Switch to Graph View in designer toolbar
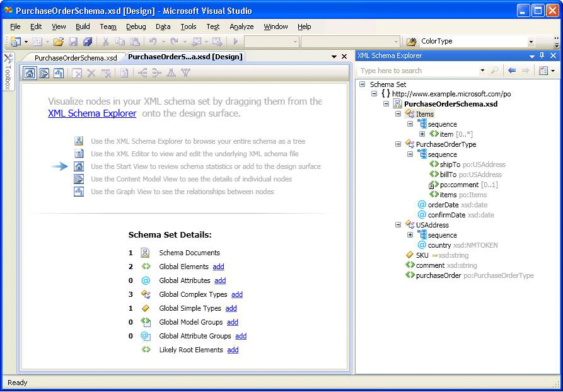This screenshot has height=392, width=563. [x=59, y=73]
